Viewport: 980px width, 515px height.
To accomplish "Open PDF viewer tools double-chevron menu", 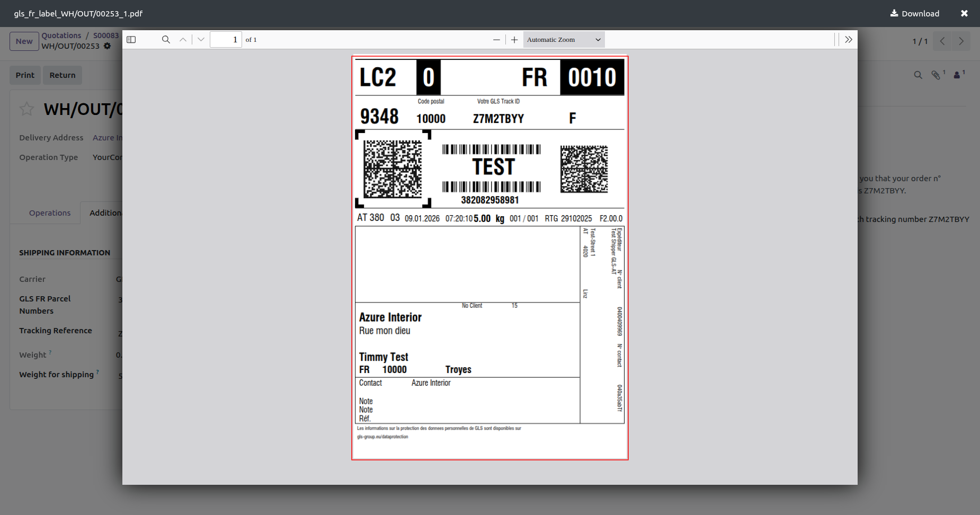I will click(849, 40).
